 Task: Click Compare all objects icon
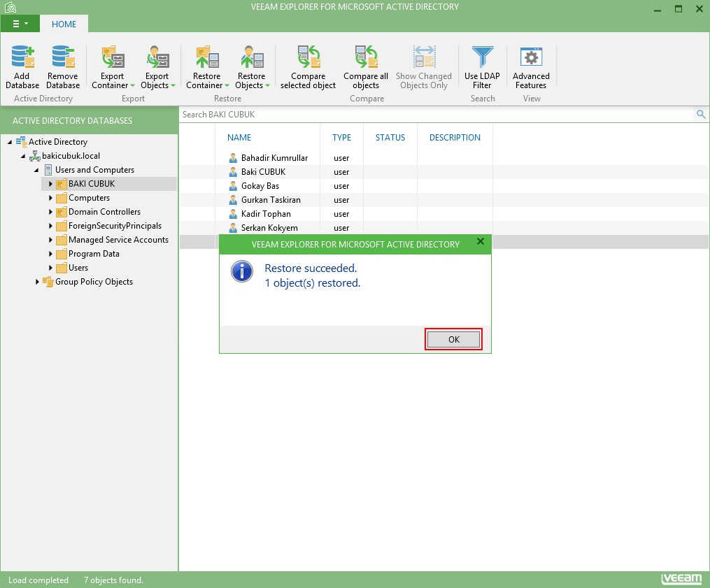point(367,57)
